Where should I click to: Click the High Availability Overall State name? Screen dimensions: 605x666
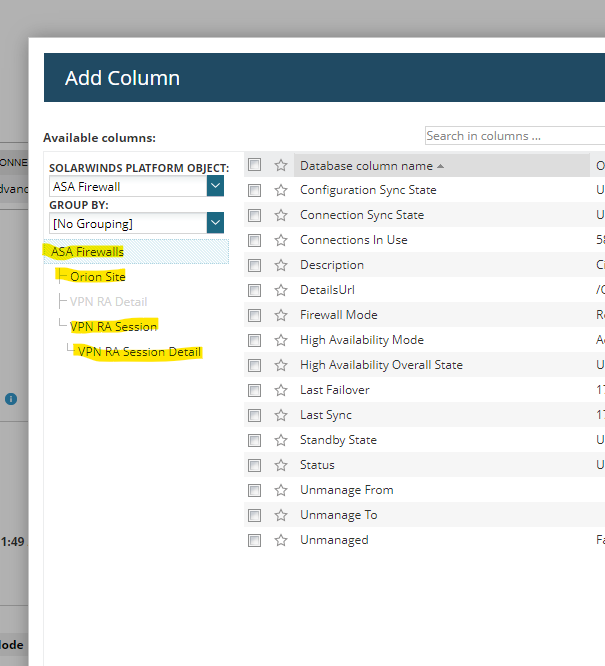381,365
